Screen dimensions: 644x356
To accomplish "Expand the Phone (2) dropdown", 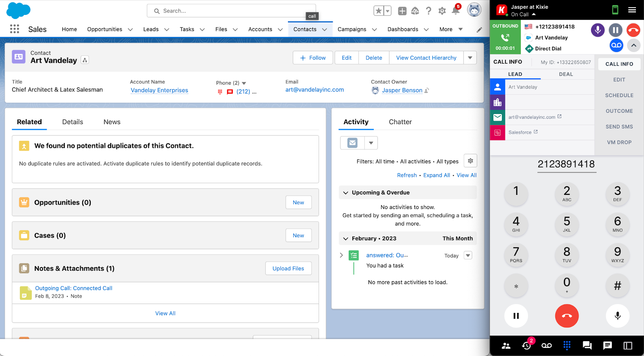I will click(244, 83).
